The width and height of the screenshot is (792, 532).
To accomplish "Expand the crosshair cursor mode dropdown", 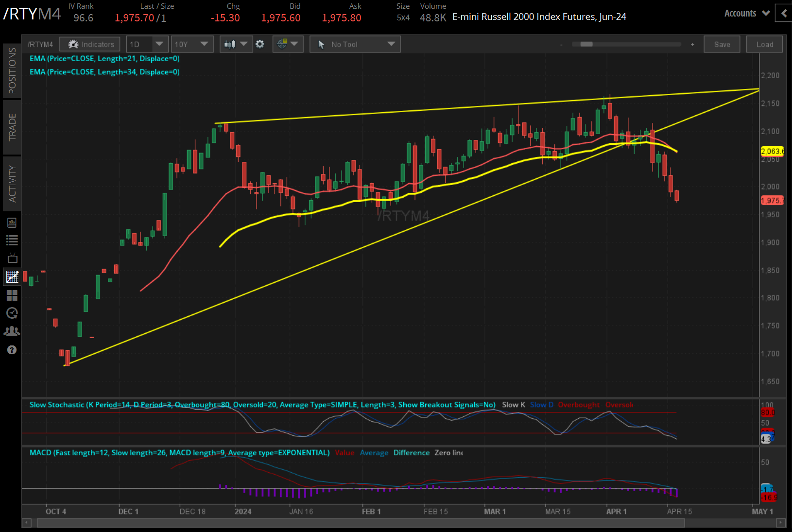I will [288, 44].
